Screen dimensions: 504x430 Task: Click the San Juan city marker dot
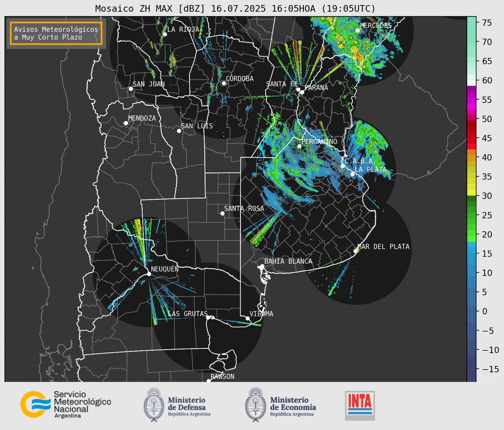131,89
